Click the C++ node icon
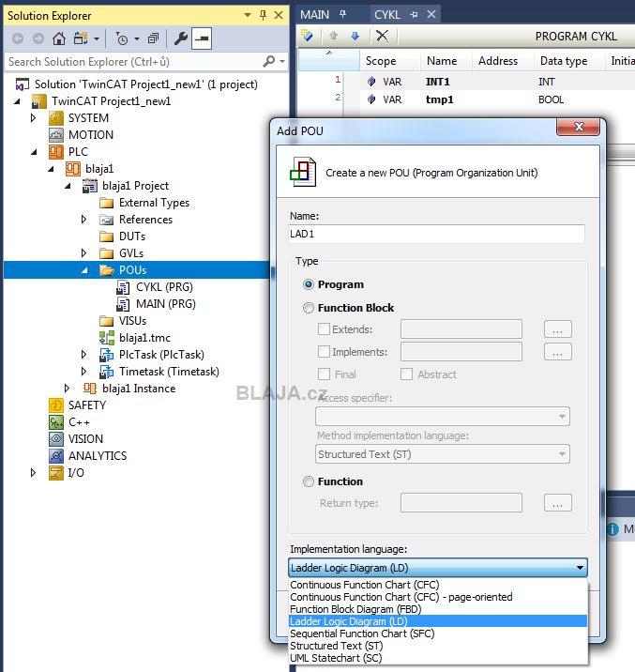Image resolution: width=635 pixels, height=672 pixels. pos(56,422)
